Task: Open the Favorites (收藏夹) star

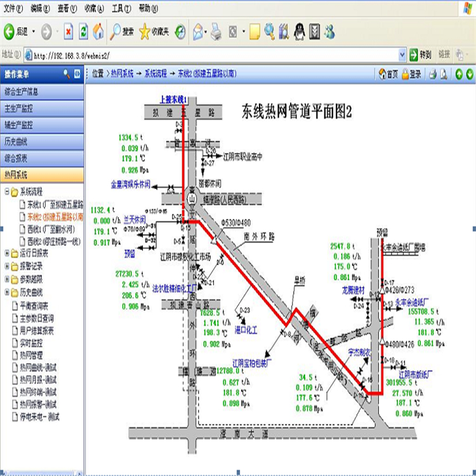Action: click(152, 30)
